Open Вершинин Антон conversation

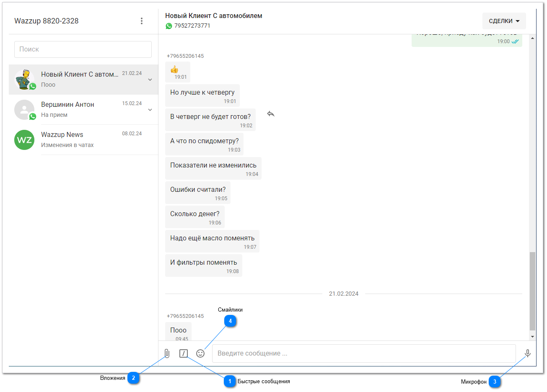[83, 110]
